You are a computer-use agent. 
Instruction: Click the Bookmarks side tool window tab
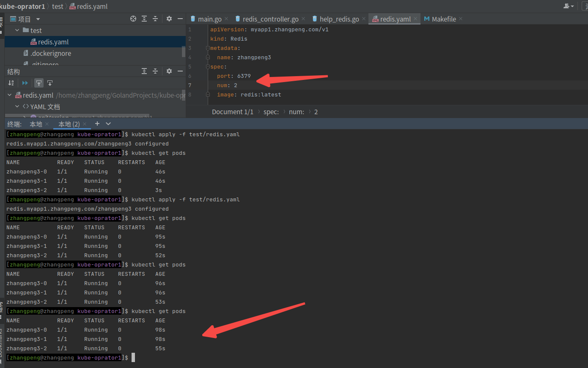(x=2, y=346)
